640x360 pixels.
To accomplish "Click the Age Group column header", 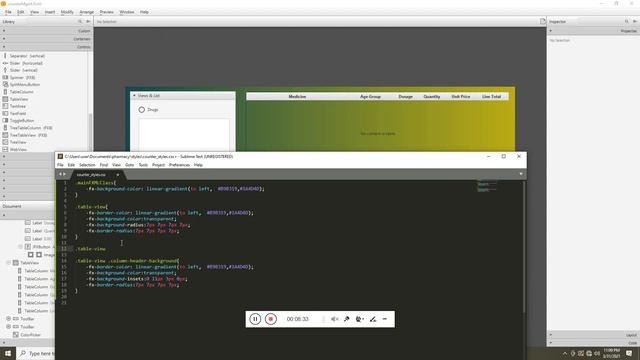I will click(x=370, y=97).
